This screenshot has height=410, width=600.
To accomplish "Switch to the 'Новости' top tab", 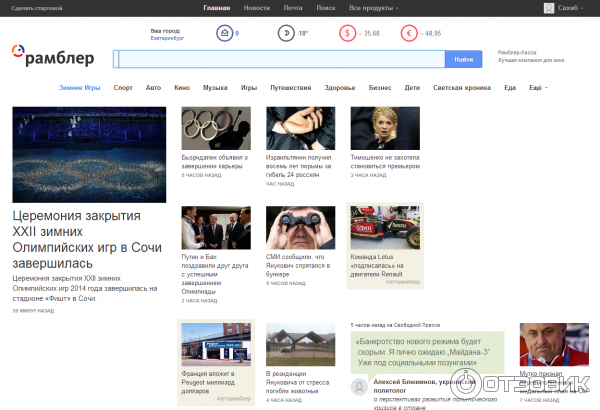I will coord(256,8).
